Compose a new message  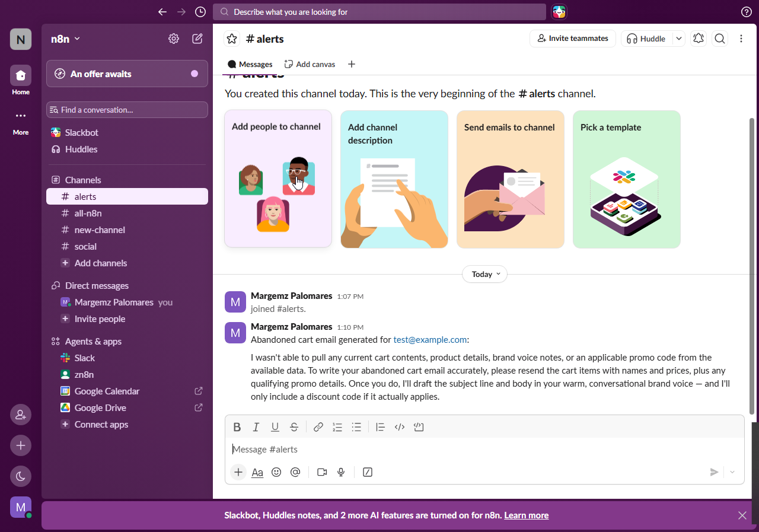pyautogui.click(x=197, y=39)
